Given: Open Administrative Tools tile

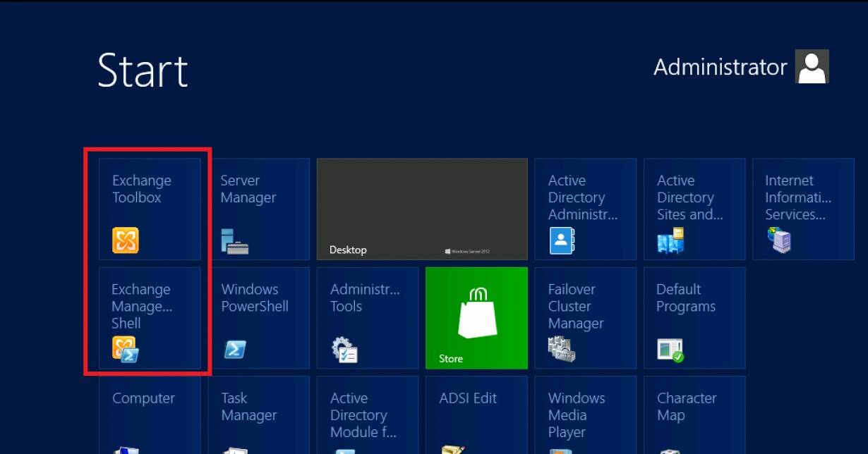Looking at the screenshot, I should tap(367, 318).
